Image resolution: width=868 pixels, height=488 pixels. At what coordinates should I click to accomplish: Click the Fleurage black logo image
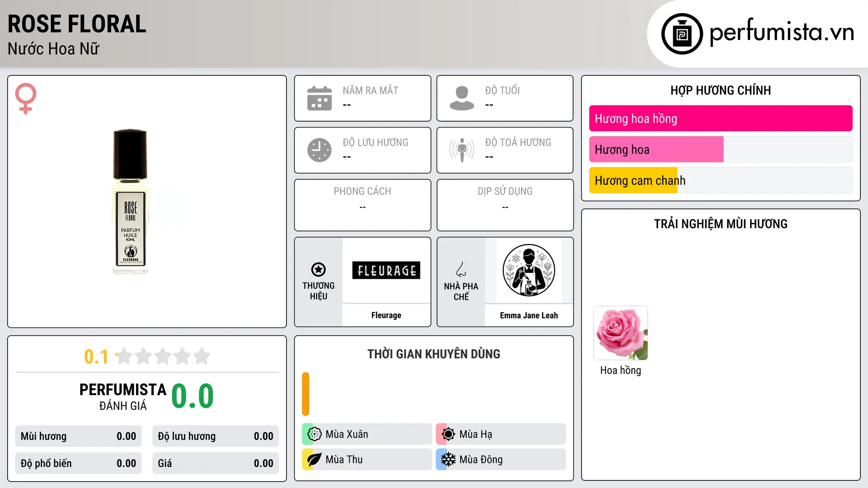click(386, 270)
